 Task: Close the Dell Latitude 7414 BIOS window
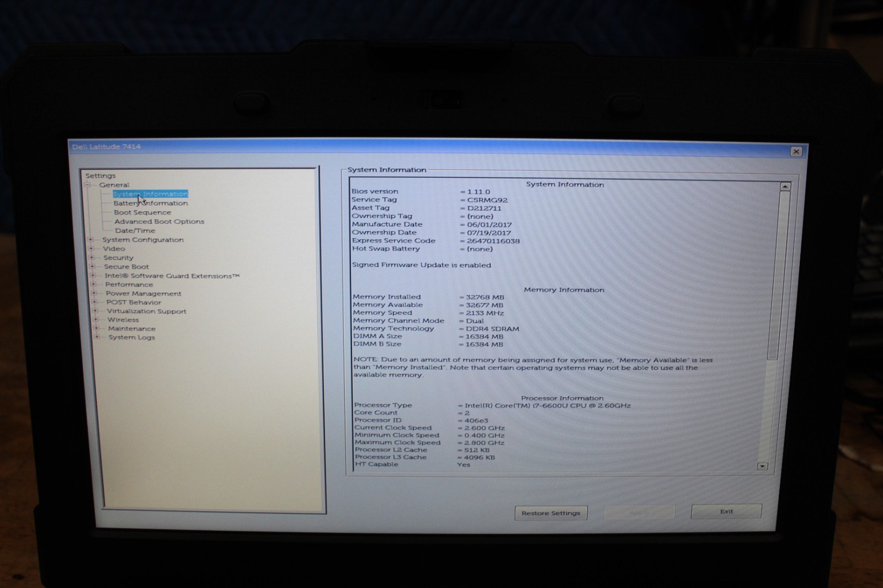coord(796,151)
